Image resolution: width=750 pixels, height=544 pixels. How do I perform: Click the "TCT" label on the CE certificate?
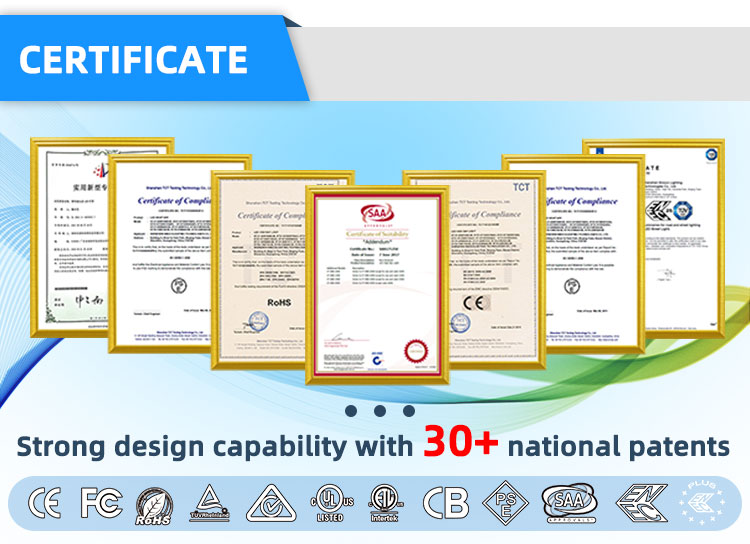521,187
